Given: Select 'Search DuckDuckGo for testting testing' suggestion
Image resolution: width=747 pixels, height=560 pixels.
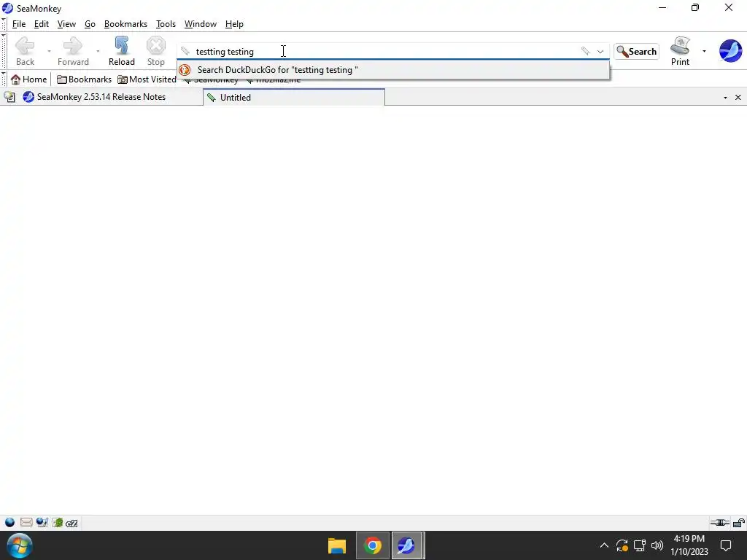Looking at the screenshot, I should pyautogui.click(x=393, y=70).
